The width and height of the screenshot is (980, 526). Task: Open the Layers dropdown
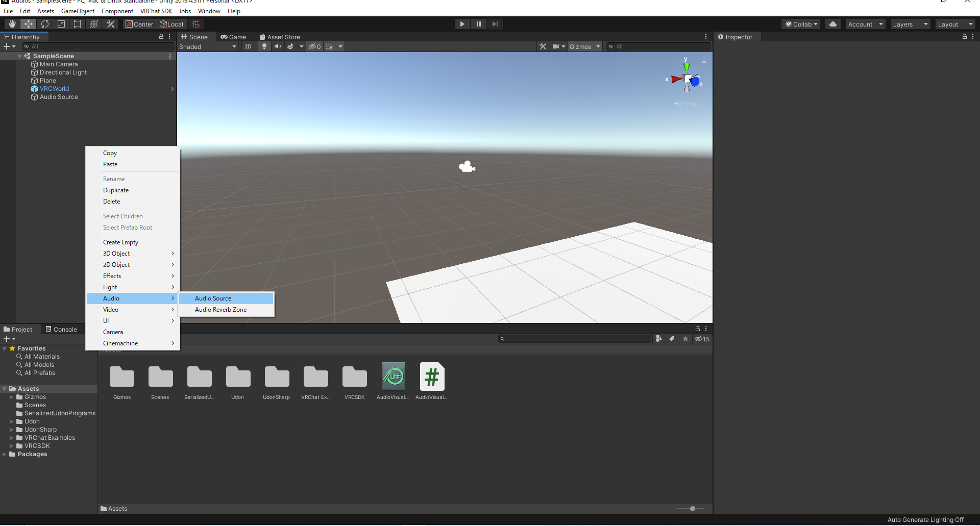[910, 24]
